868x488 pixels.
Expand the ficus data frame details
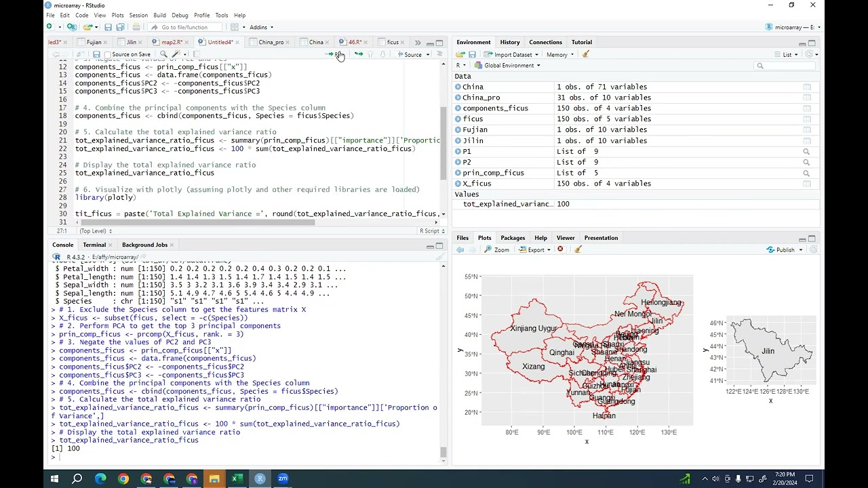click(x=458, y=119)
